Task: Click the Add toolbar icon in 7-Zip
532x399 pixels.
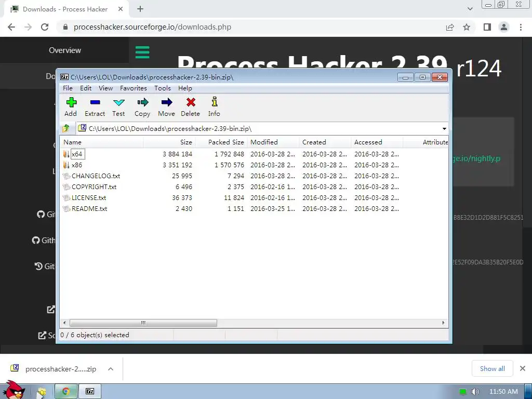Action: pyautogui.click(x=71, y=102)
